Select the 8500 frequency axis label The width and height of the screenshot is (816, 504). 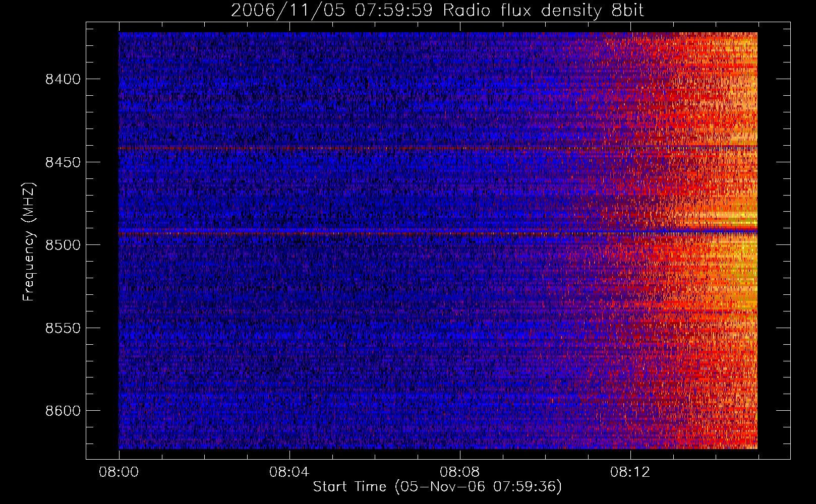tap(63, 245)
